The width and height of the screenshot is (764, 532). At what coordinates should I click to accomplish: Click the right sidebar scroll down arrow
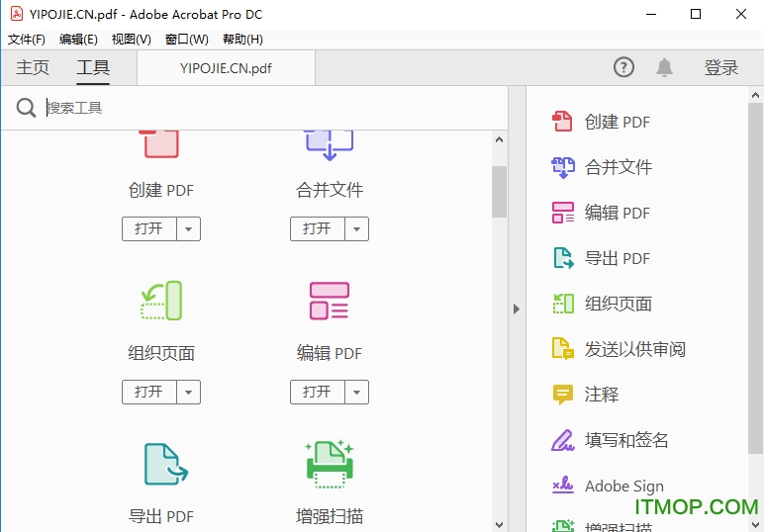tap(756, 525)
